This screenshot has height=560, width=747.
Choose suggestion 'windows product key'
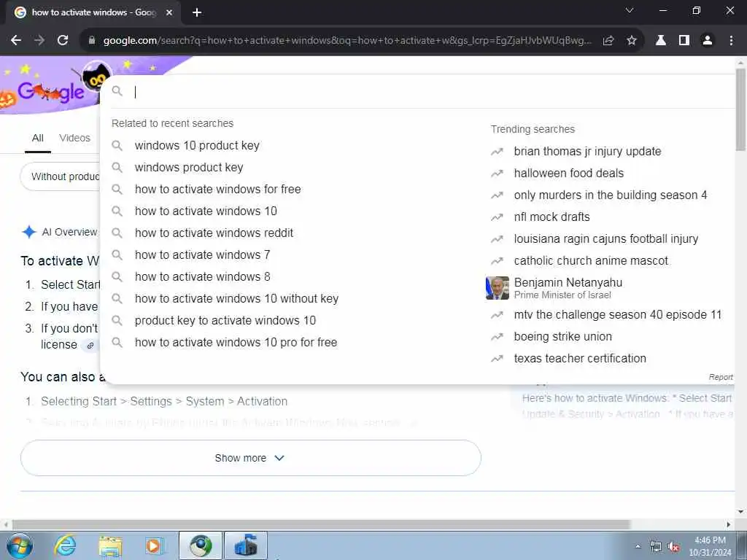tap(189, 167)
